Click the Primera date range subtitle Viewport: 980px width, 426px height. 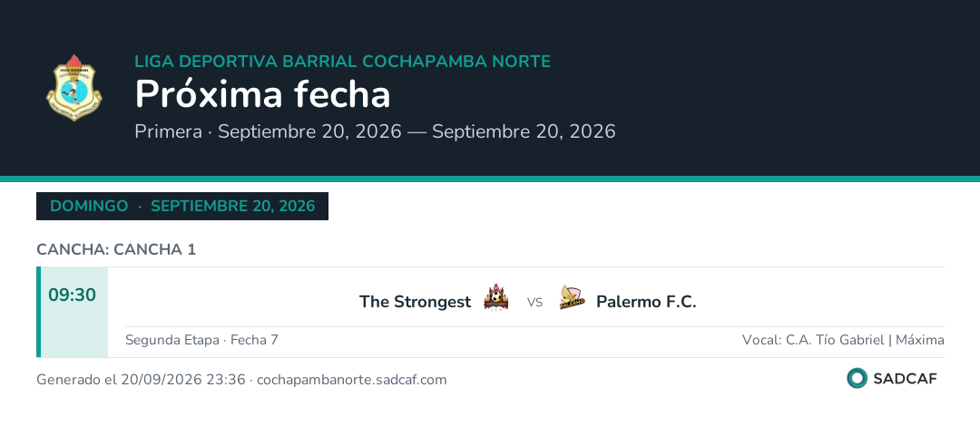pyautogui.click(x=375, y=131)
